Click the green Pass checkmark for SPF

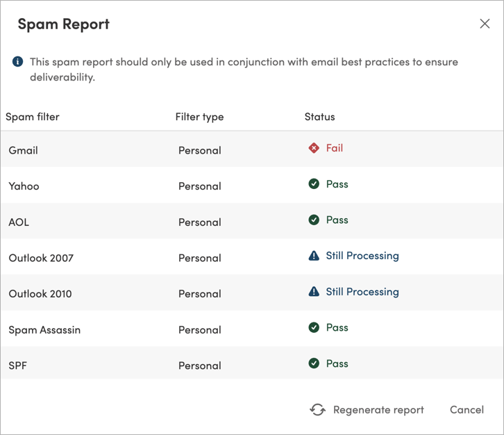[x=314, y=363]
